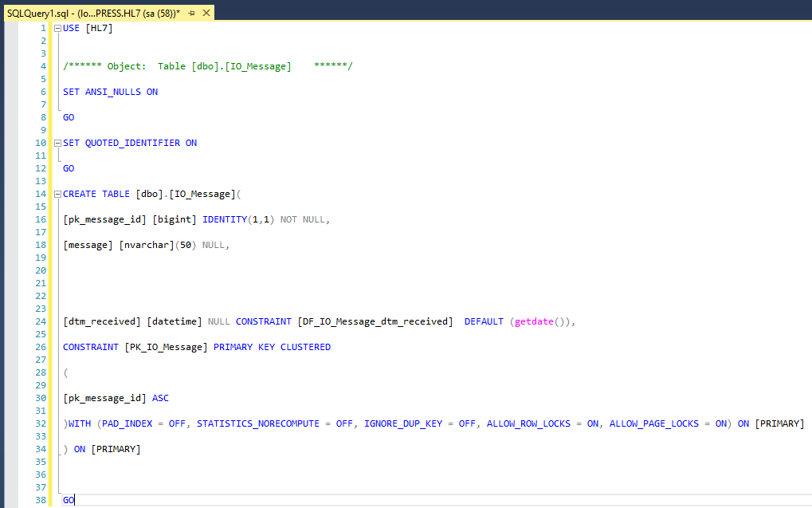Click ALLOW_PAGE_LOCKS on line 32
Viewport: 812px width, 508px height.
click(654, 423)
